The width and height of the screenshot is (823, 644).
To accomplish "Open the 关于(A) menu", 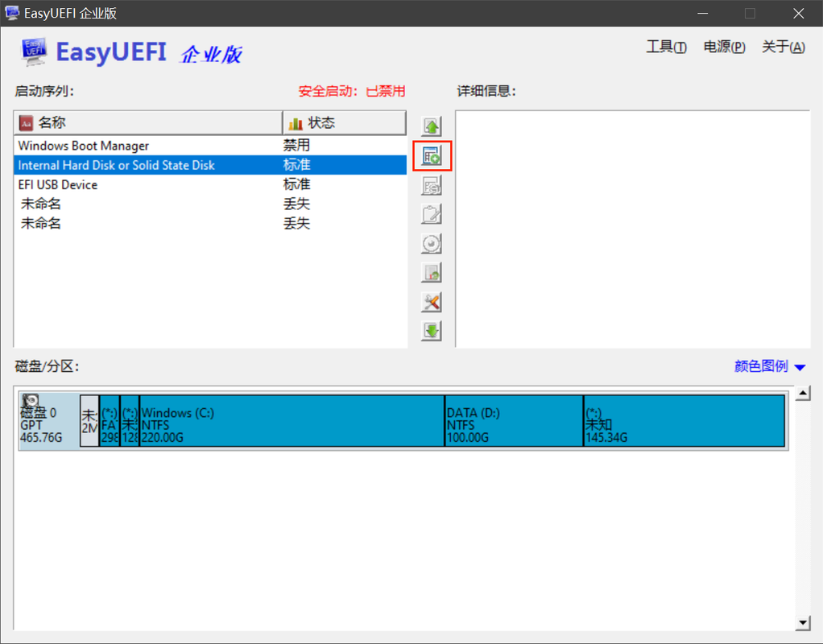I will point(783,47).
